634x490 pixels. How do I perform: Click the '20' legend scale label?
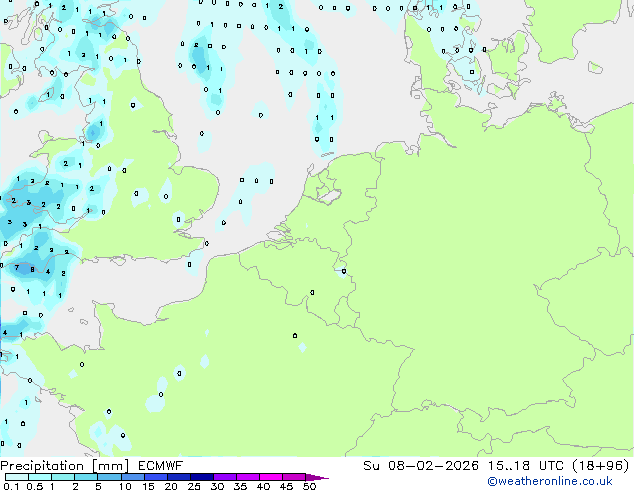click(x=171, y=486)
